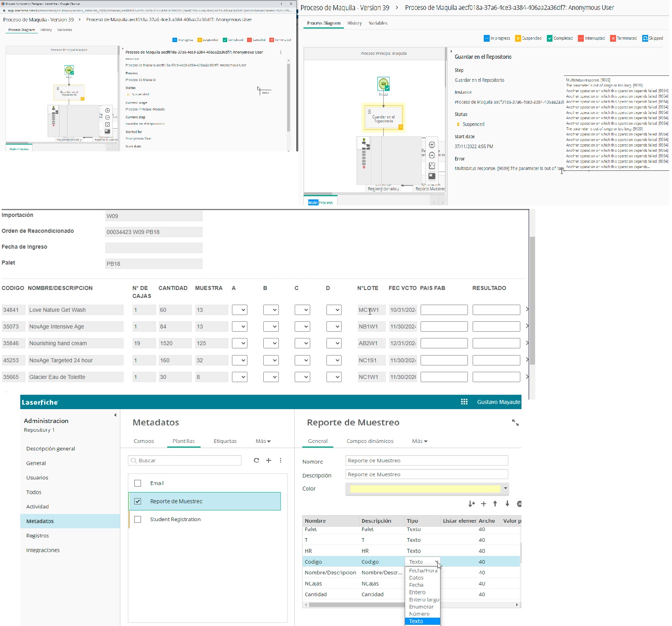Expand Más menu under Metadatos
This screenshot has width=672, height=626.
[x=263, y=441]
